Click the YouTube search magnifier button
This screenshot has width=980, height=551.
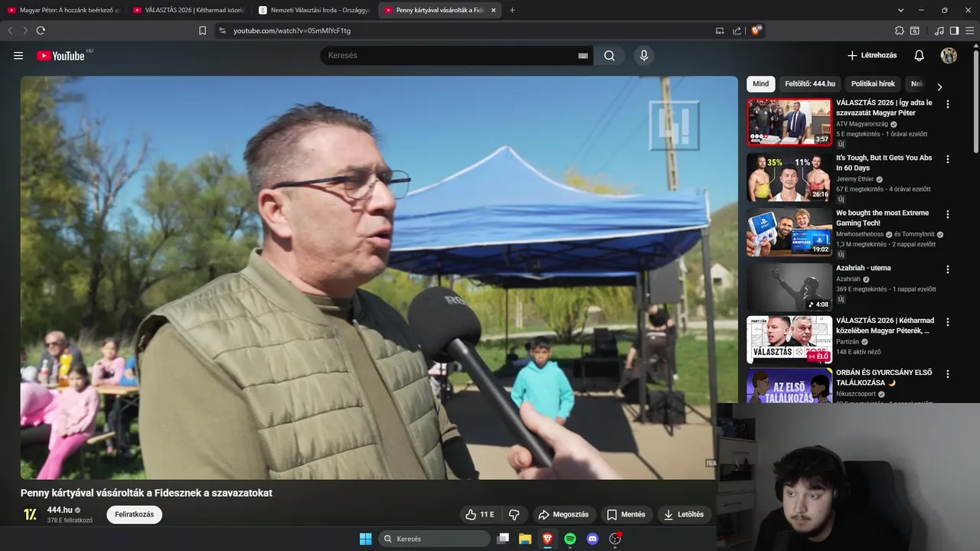pyautogui.click(x=609, y=56)
